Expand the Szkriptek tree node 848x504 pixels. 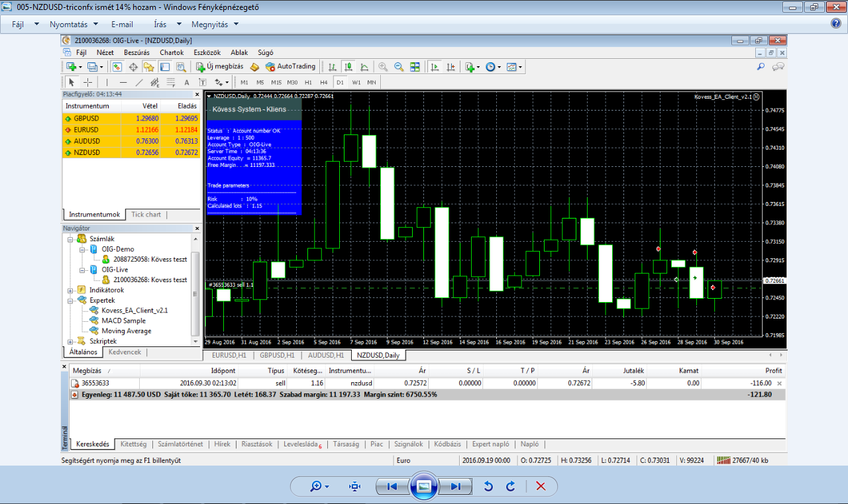tap(71, 341)
